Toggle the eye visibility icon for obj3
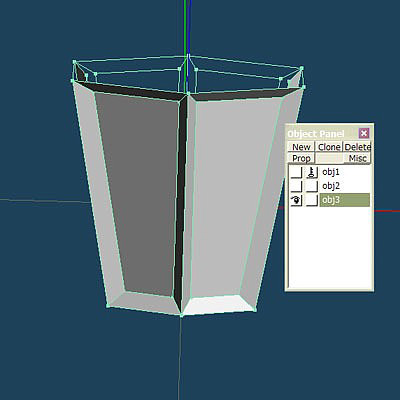Image resolution: width=400 pixels, height=400 pixels. [296, 200]
